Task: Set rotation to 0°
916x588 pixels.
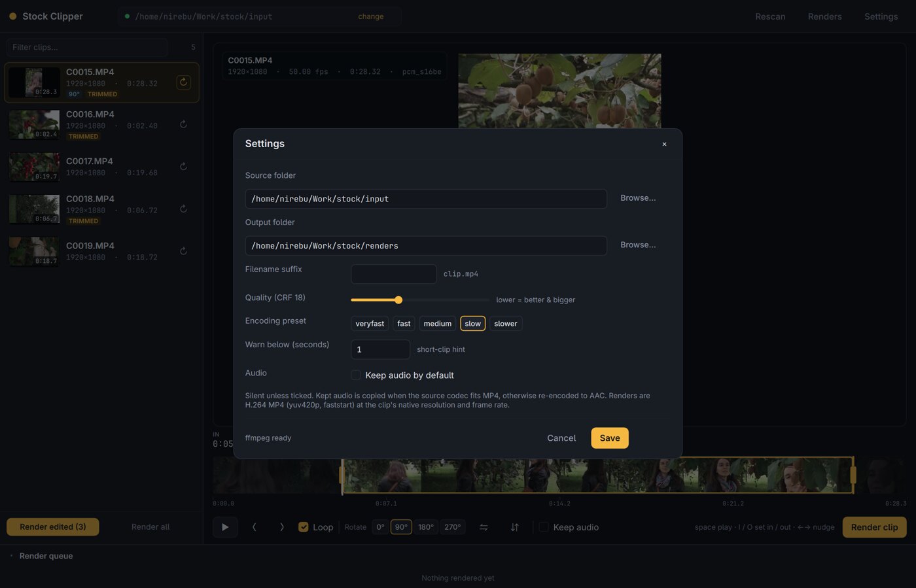Action: pos(380,527)
